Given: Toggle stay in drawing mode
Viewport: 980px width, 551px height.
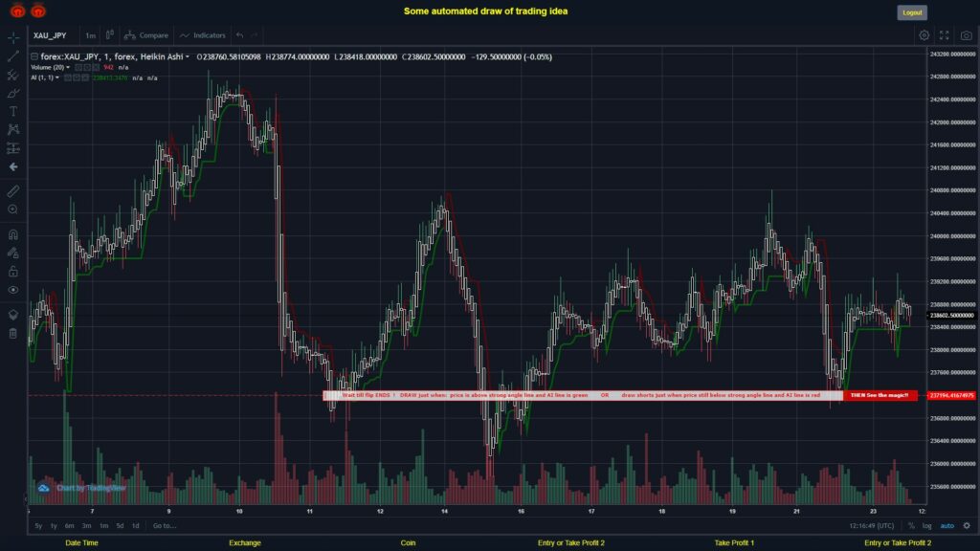Looking at the screenshot, I should pos(13,253).
